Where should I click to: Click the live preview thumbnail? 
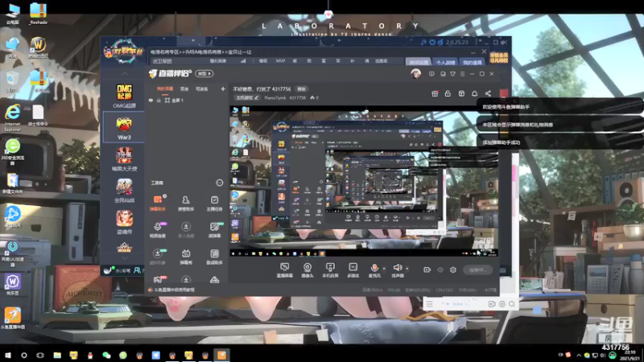pos(364,181)
